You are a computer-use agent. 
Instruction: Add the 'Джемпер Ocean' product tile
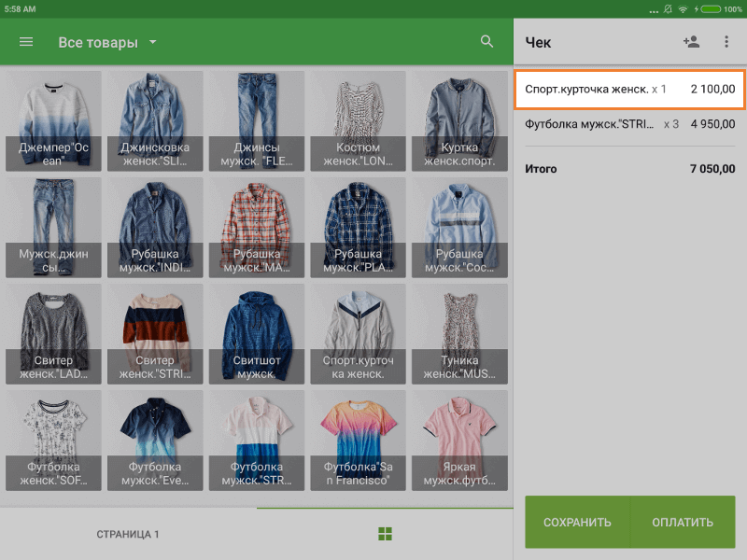[54, 121]
